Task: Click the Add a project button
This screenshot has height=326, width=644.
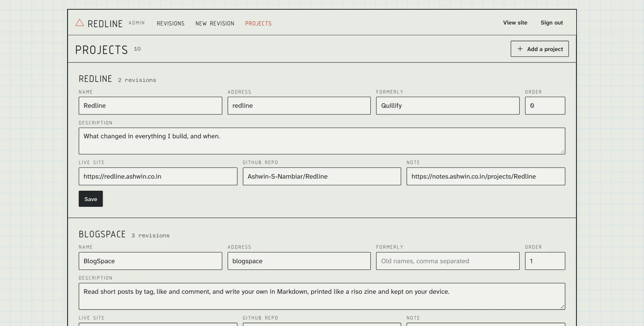Action: point(539,49)
